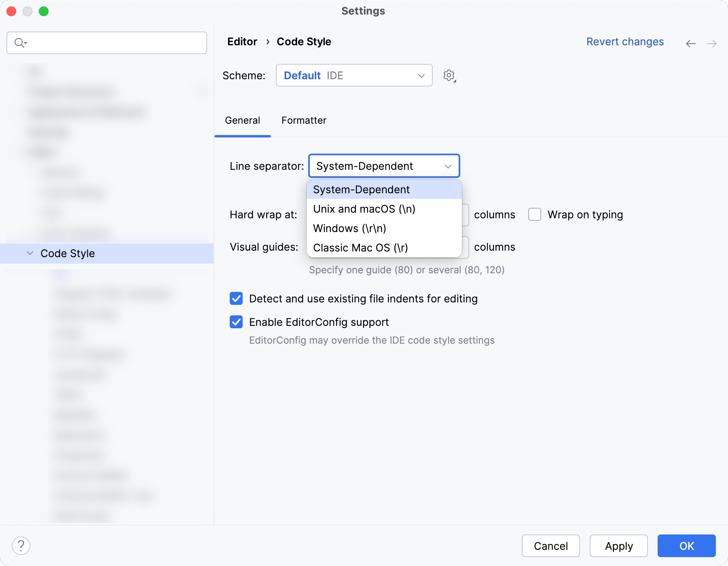Screen dimensions: 728x566
Task: Click the back navigation arrow
Action: [690, 44]
